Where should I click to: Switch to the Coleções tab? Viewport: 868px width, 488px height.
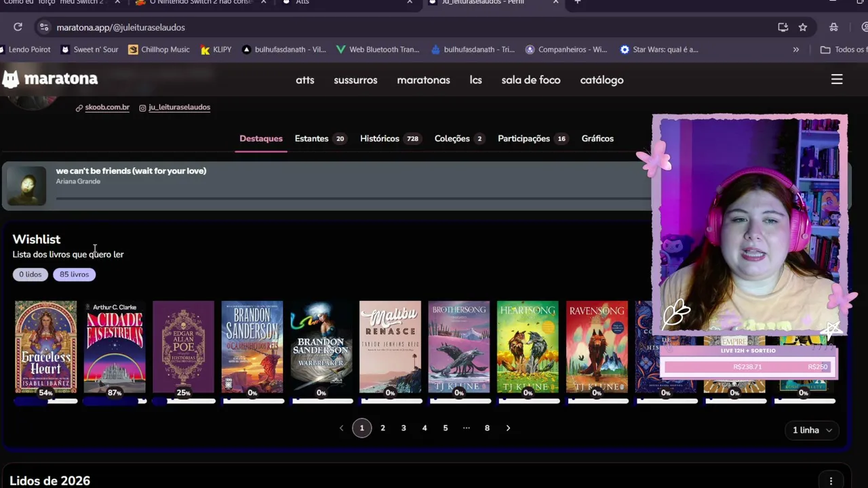coord(459,138)
